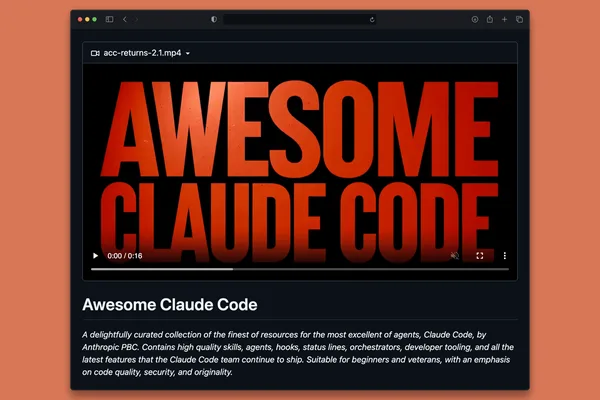
Task: Unmute the video audio
Action: pyautogui.click(x=455, y=256)
